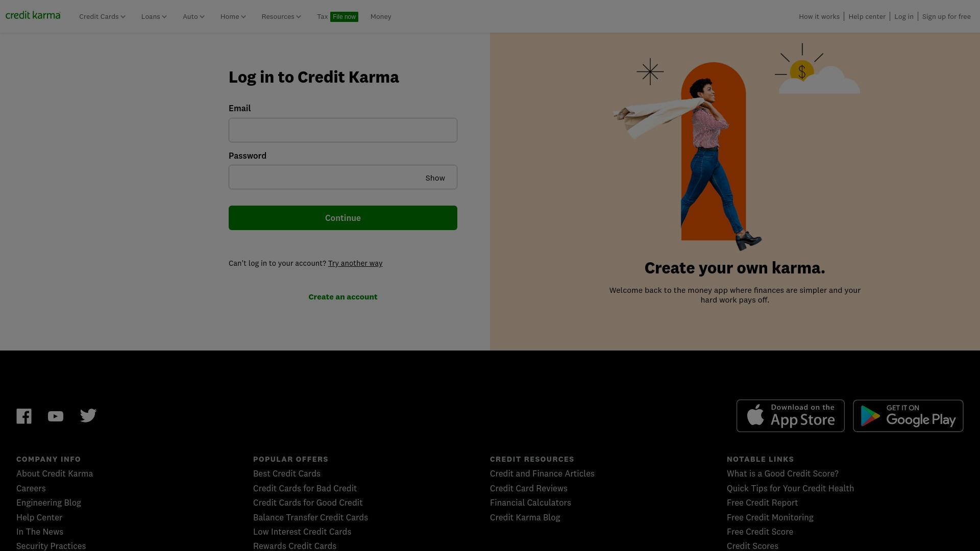980x551 pixels.
Task: Select the green File now badge
Action: coord(344,17)
